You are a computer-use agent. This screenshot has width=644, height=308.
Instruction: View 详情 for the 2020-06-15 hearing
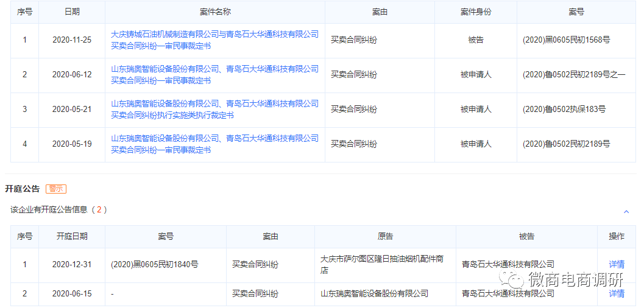[x=617, y=293]
